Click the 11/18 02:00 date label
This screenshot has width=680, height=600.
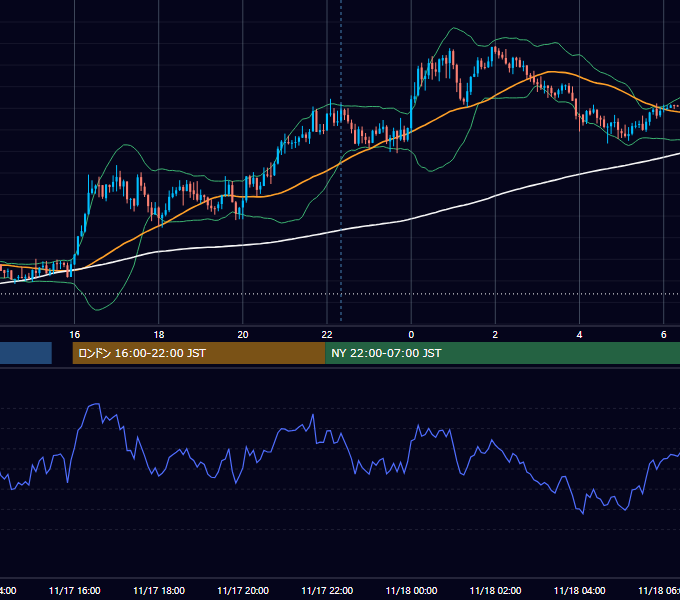coord(495,590)
